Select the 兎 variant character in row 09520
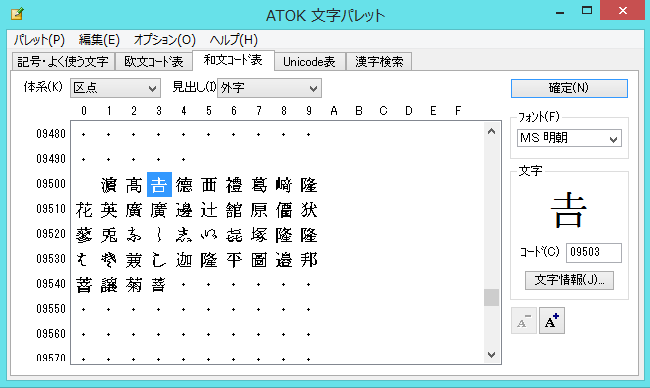Viewport: 650px width, 388px height. pos(109,235)
